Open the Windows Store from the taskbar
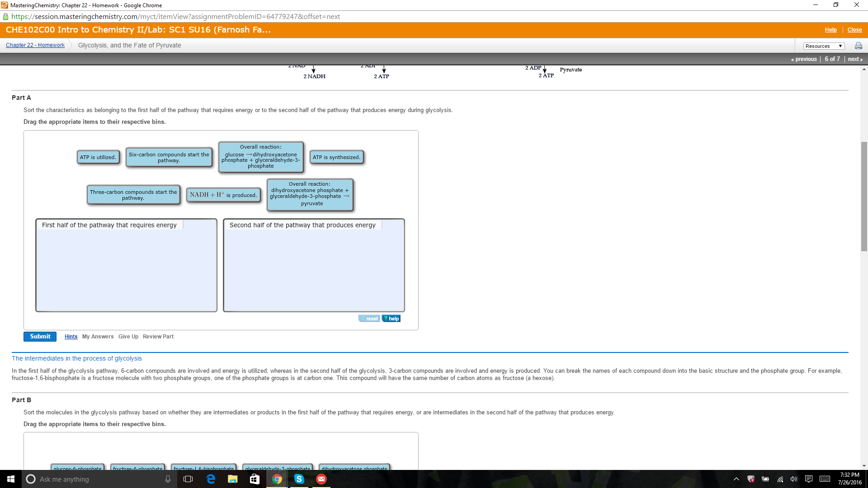The image size is (868, 488). pos(255,479)
